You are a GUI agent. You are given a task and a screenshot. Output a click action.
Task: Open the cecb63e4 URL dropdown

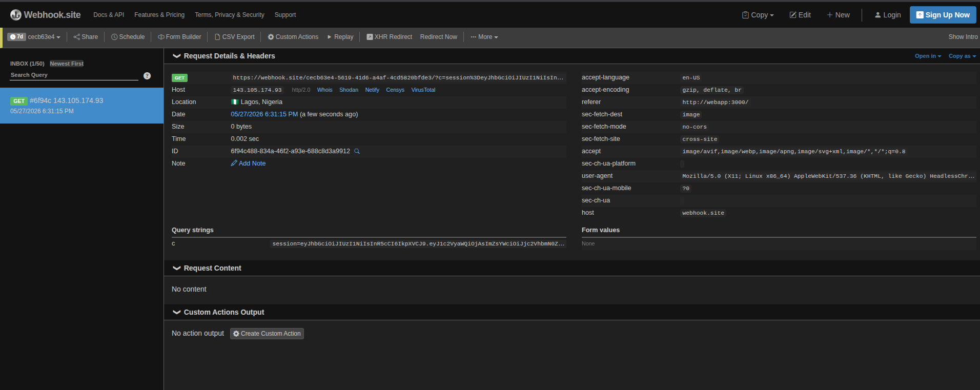tap(44, 37)
